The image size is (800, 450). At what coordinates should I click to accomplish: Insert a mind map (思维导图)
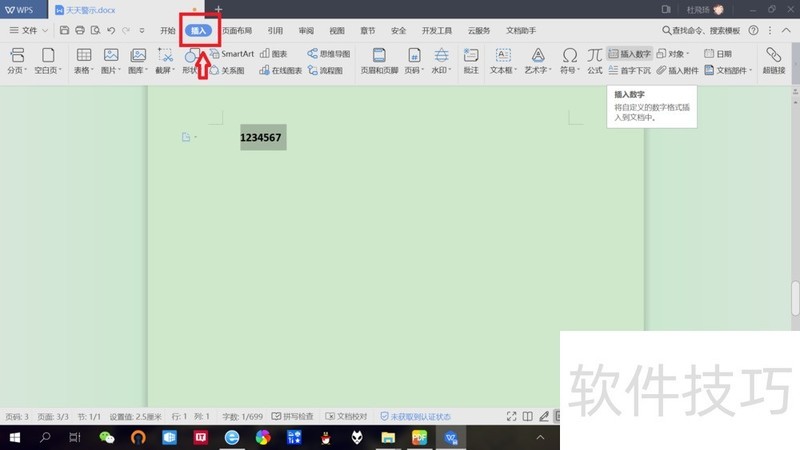(x=329, y=54)
